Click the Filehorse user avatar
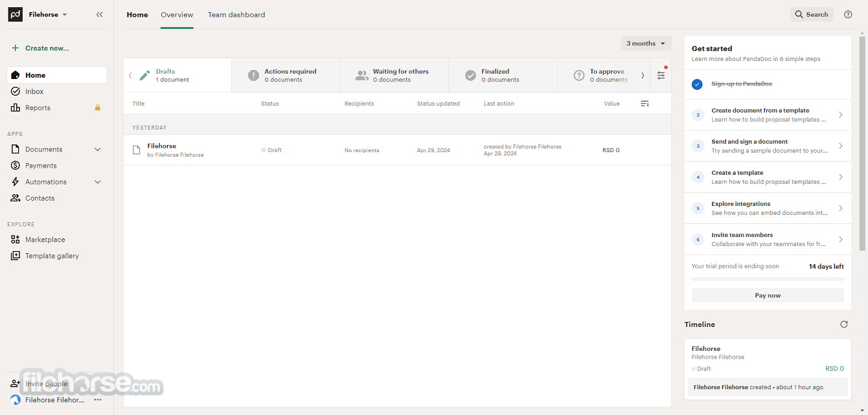The height and width of the screenshot is (415, 868). point(16,400)
